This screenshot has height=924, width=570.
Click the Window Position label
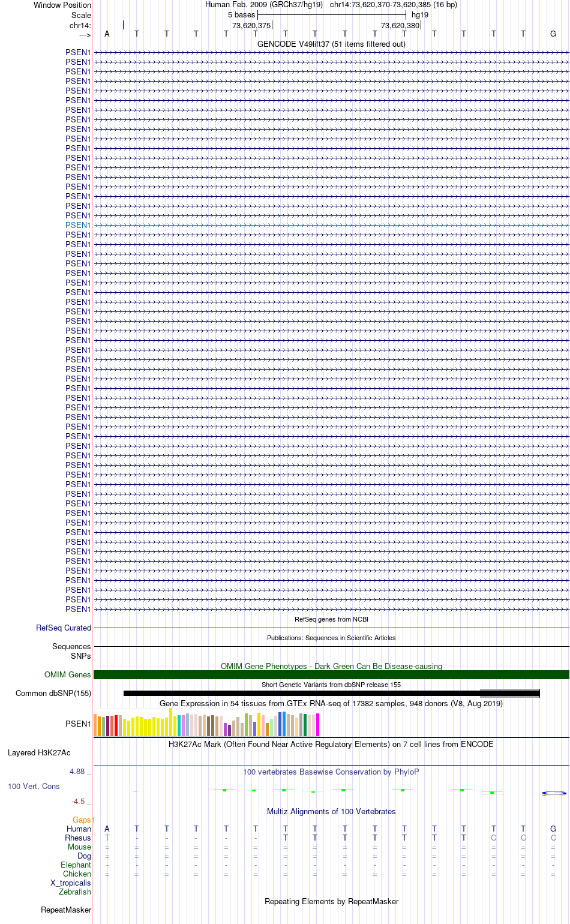[62, 5]
